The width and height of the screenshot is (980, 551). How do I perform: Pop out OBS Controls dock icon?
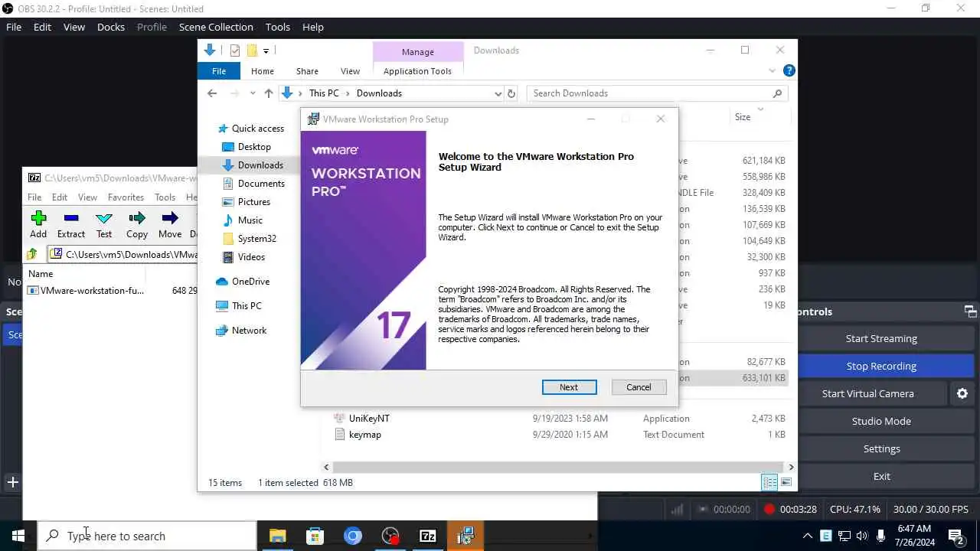click(x=970, y=311)
